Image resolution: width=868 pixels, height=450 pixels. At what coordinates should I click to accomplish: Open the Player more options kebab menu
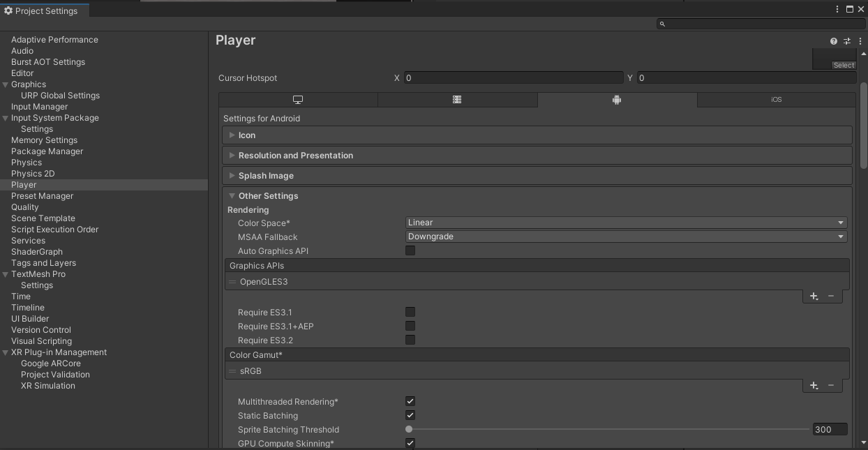tap(860, 40)
